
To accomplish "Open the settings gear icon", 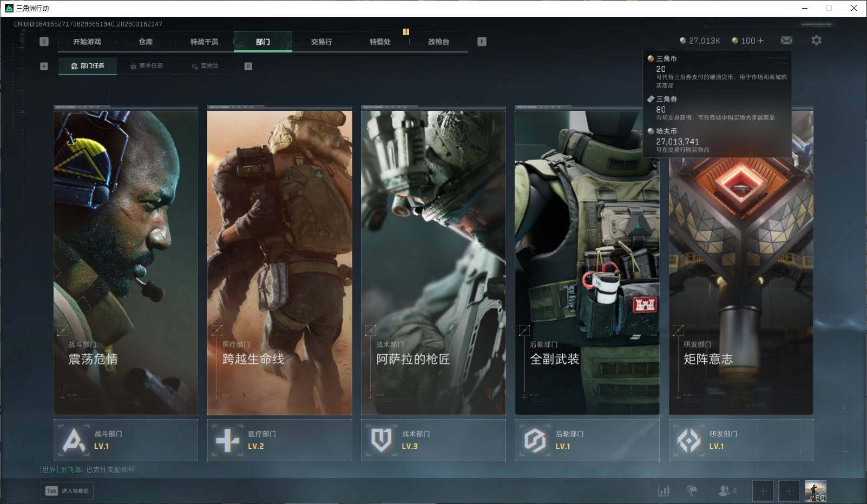I will (816, 41).
